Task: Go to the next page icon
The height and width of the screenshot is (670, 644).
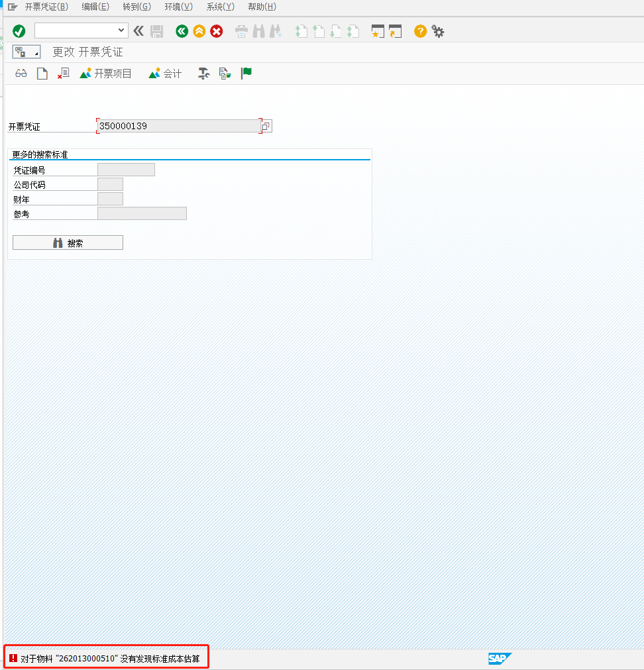Action: click(x=336, y=31)
